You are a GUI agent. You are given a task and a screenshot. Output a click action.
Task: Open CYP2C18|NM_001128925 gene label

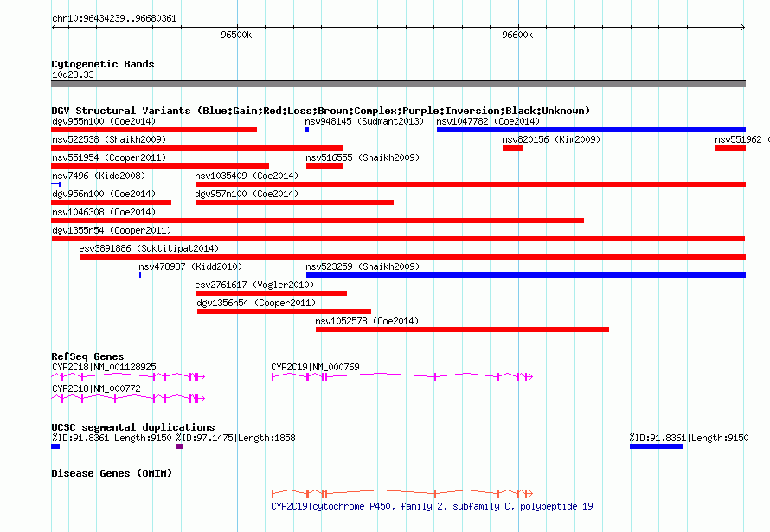click(104, 367)
